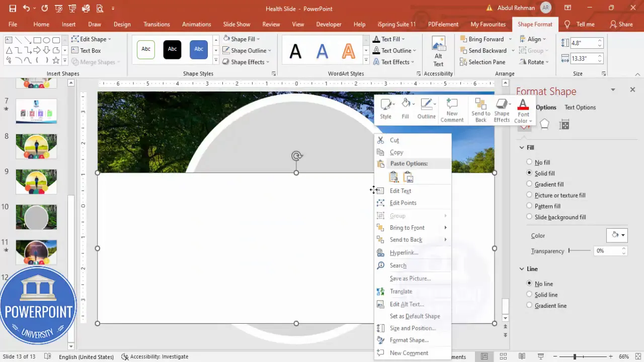This screenshot has width=644, height=362.
Task: Select the Solid fill radio button
Action: coord(529,172)
